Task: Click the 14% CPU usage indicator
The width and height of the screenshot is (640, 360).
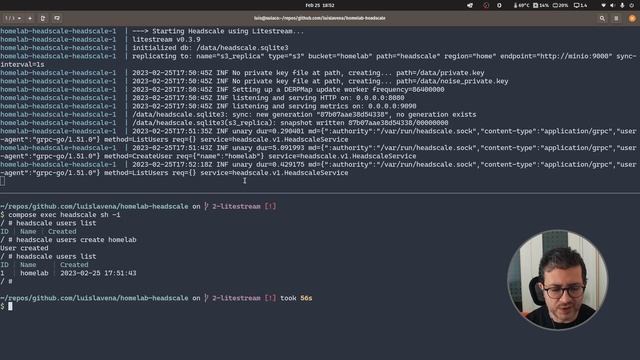Action: pyautogui.click(x=541, y=5)
